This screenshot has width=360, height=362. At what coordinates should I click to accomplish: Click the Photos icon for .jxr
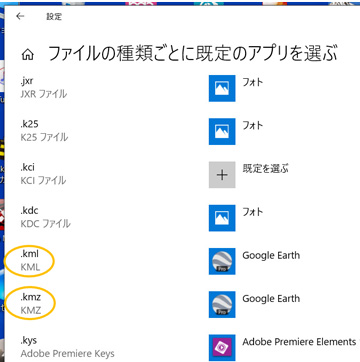222,88
